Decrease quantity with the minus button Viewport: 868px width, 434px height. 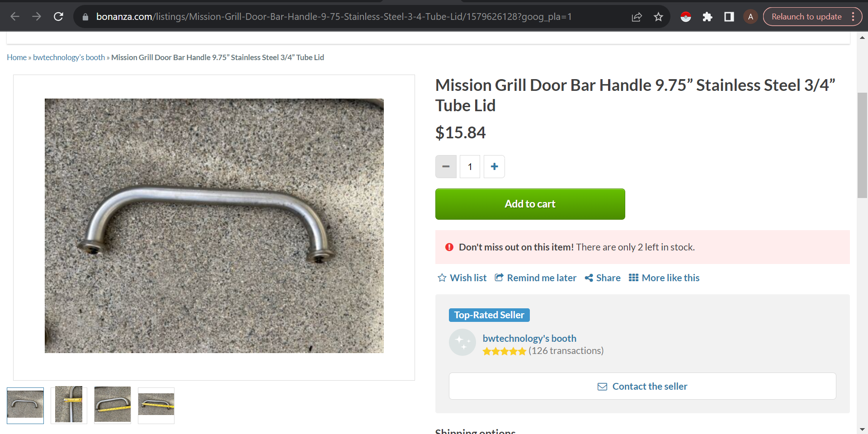pyautogui.click(x=446, y=167)
